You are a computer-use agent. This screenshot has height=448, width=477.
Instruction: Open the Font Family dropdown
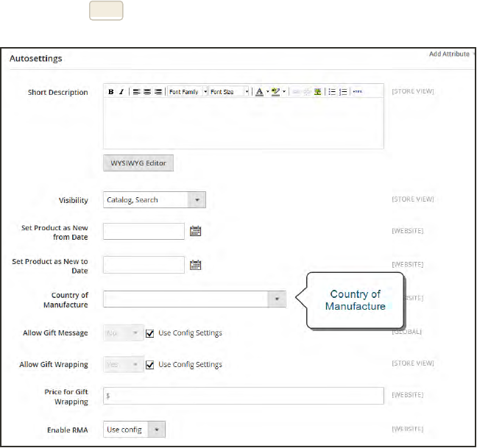(188, 92)
